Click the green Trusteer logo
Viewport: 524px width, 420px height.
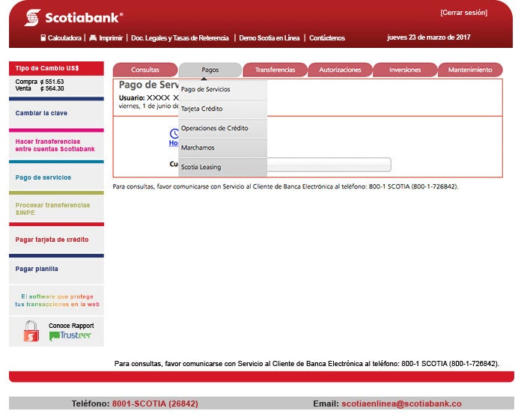click(70, 335)
